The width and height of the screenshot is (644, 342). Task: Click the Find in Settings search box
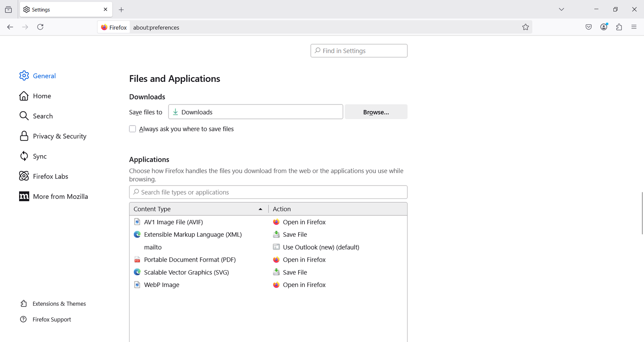[359, 51]
